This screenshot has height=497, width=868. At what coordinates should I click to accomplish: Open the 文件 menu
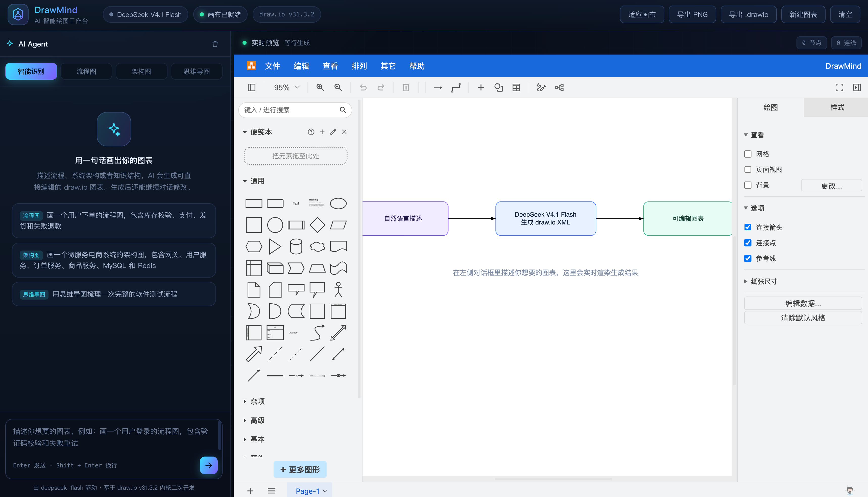click(x=272, y=66)
